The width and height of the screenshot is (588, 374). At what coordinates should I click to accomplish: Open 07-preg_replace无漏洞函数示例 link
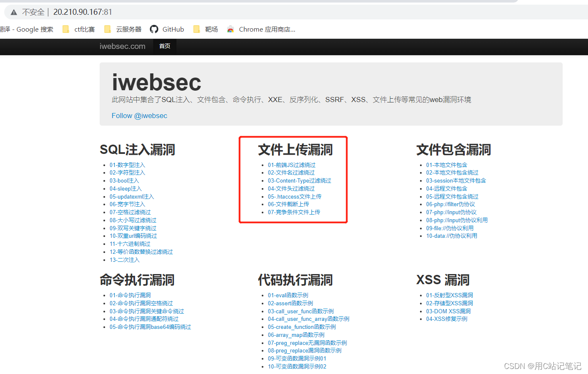307,343
